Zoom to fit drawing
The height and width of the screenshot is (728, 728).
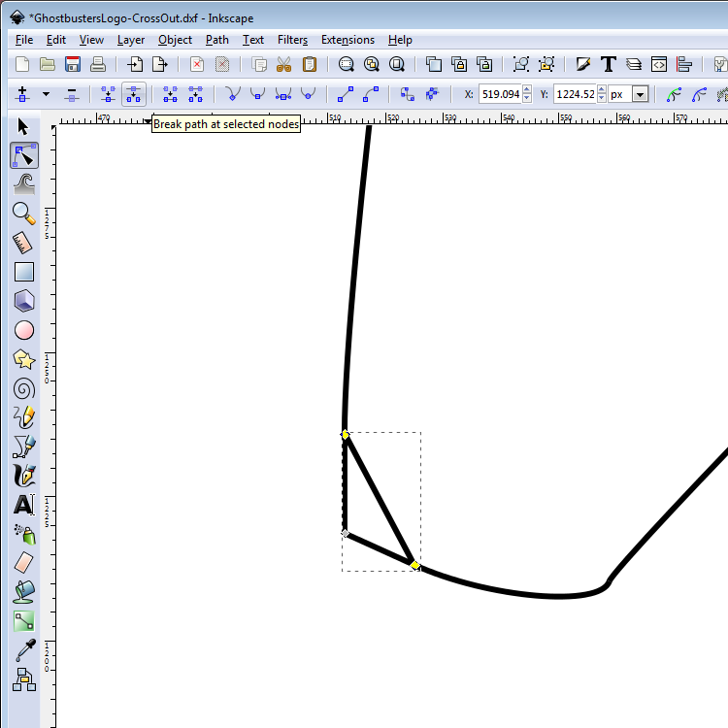tap(372, 64)
